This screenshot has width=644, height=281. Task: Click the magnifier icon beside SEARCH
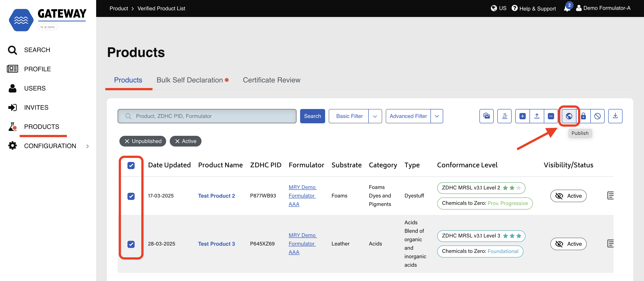click(x=12, y=50)
